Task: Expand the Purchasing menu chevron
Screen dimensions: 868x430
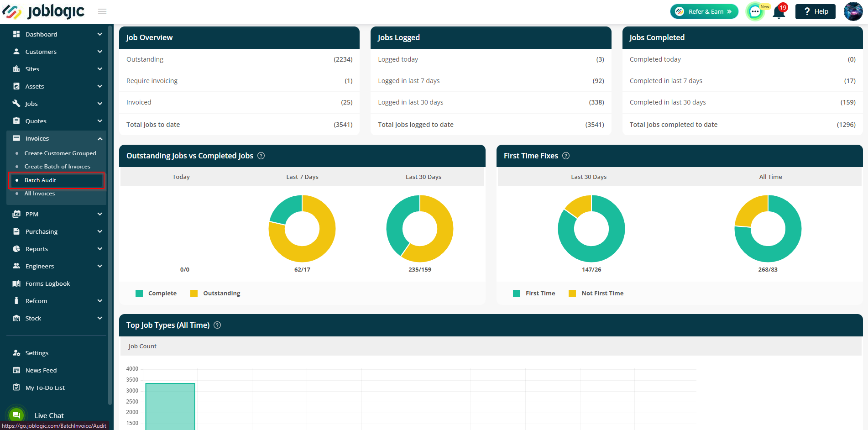Action: coord(100,231)
